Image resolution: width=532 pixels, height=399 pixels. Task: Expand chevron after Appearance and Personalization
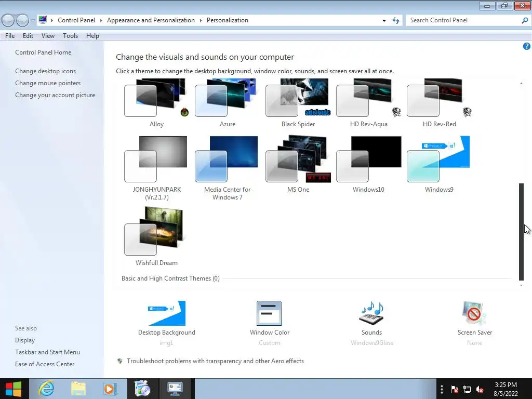click(201, 20)
